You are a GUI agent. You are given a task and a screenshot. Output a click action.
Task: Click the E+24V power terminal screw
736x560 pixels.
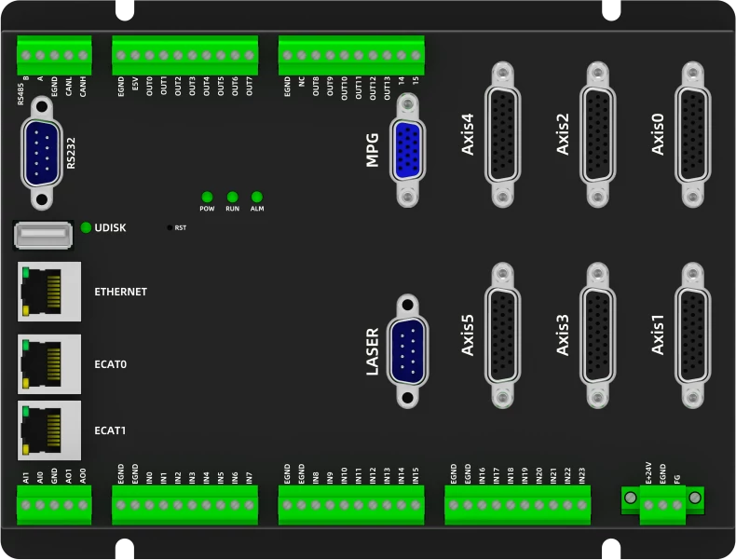[648, 505]
